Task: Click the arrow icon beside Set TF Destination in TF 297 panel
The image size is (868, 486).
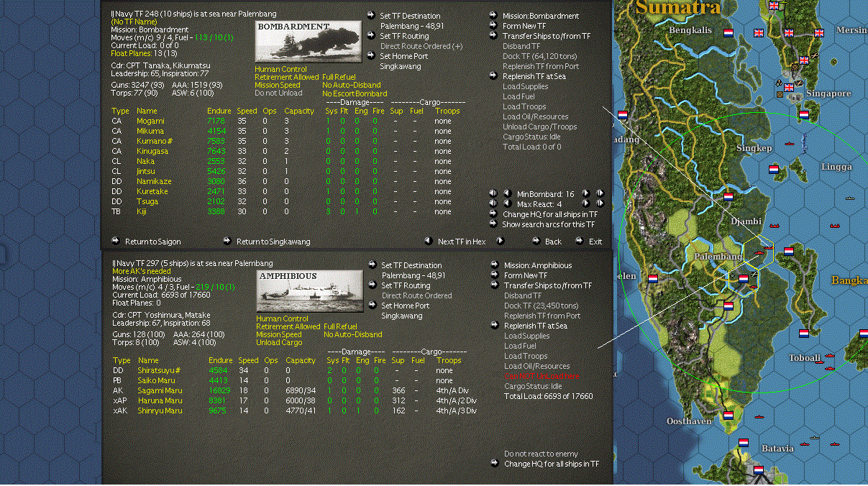Action: [x=372, y=265]
